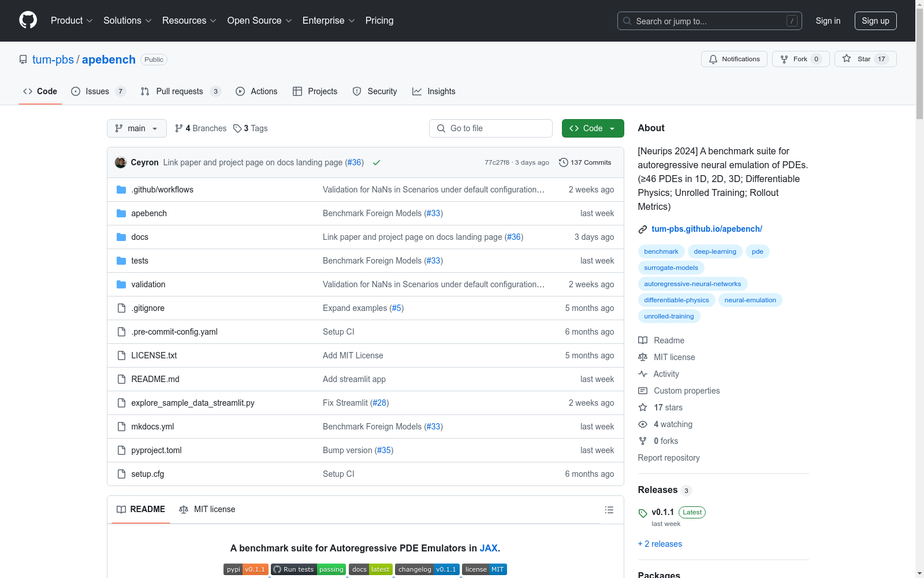
Task: Click the tests folder icon
Action: pyautogui.click(x=121, y=261)
